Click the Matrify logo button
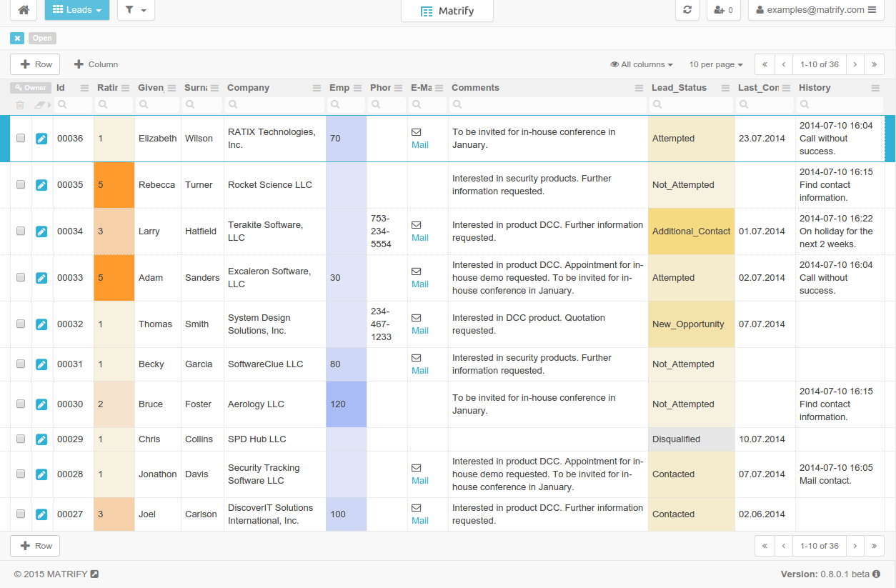The height and width of the screenshot is (588, 896). [x=447, y=11]
